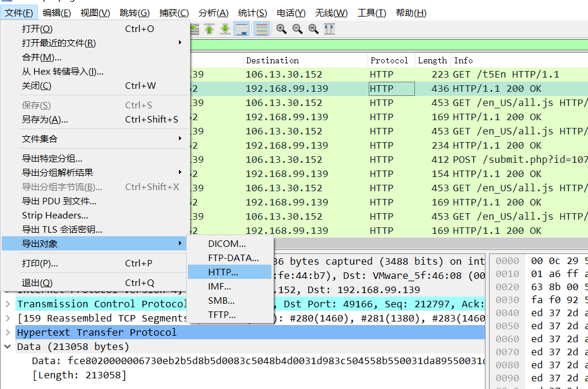Select DICOM... export option
The image size is (588, 389).
tap(226, 243)
